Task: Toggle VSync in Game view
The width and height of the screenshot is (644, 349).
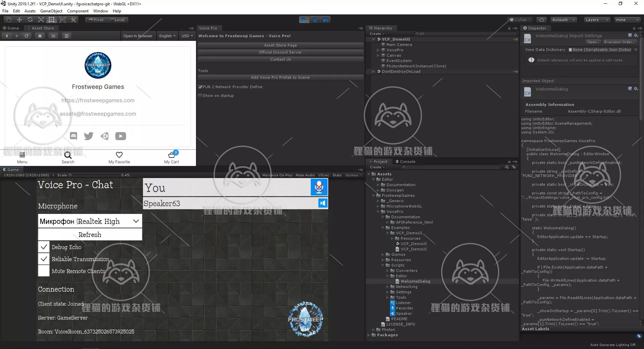Action: [324, 175]
